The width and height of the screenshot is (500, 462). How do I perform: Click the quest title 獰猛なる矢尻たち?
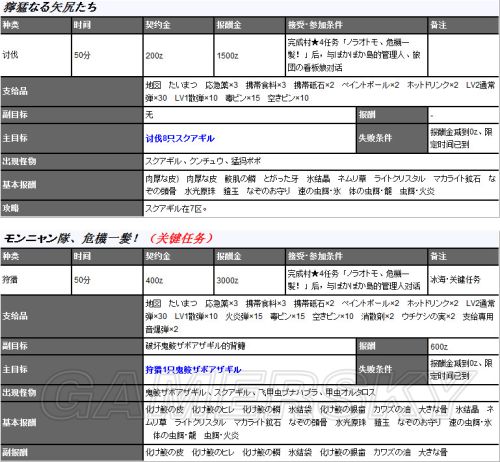(x=49, y=7)
